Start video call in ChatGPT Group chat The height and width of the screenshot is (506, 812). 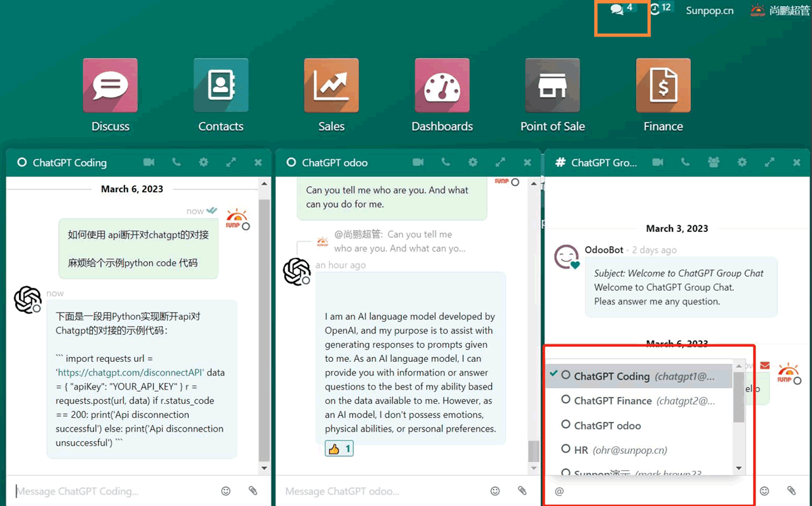(658, 162)
